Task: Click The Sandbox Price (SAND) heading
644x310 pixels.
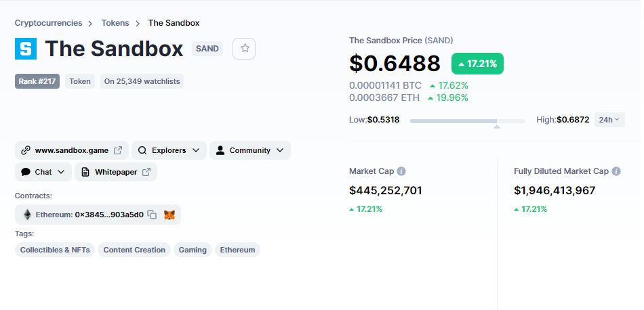Action: (401, 40)
